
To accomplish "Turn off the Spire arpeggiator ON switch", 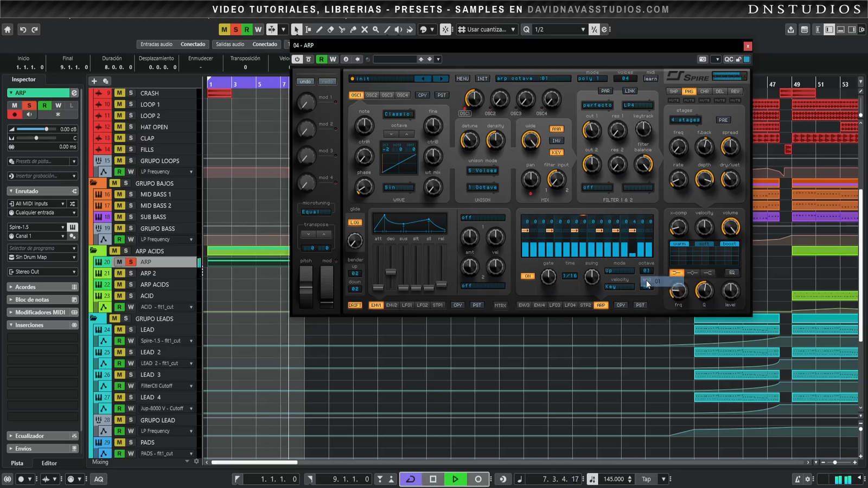I will pyautogui.click(x=527, y=276).
